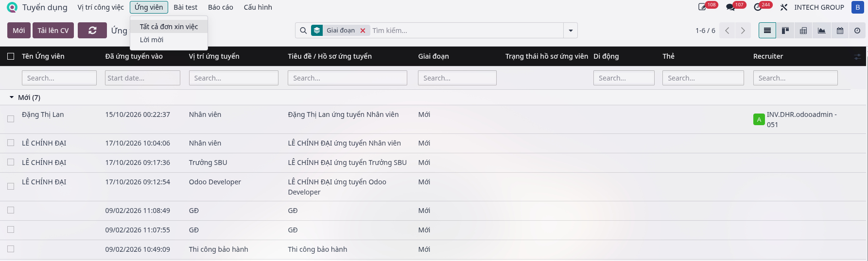Click the search magnifier icon
This screenshot has width=868, height=261.
pos(303,31)
